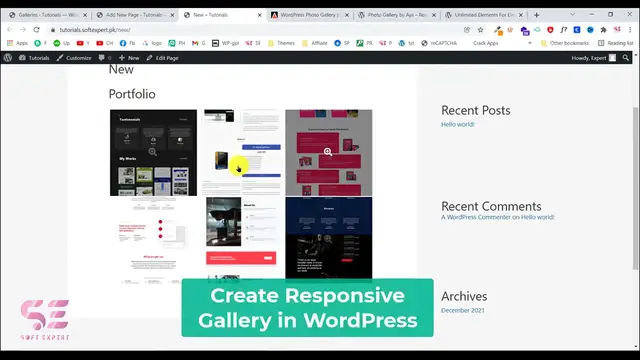Screen dimensions: 640x360
Task: Switch to the Galleries - Tutorials tab
Action: 48,15
